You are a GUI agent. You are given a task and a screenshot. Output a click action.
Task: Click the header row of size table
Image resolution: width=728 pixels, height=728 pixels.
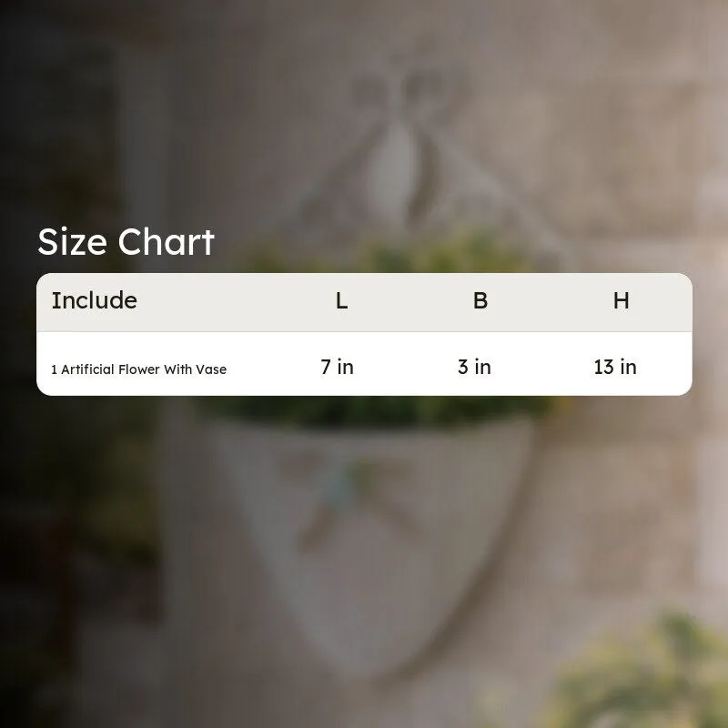[364, 302]
